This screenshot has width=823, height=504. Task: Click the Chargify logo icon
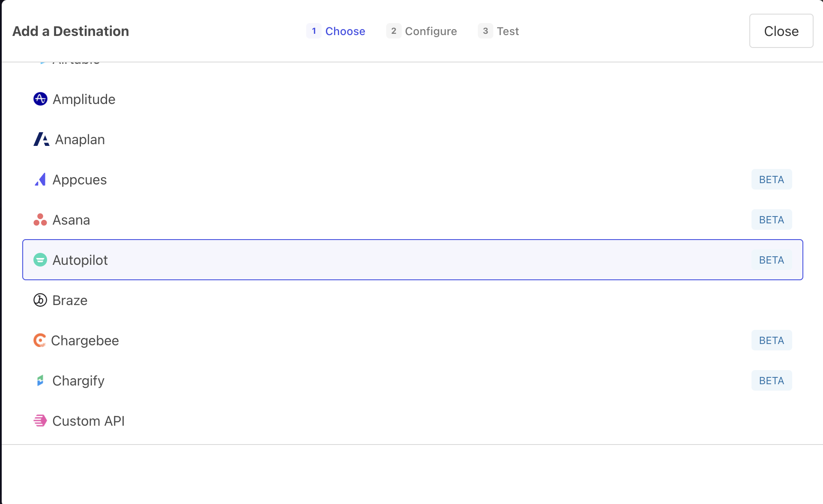pyautogui.click(x=40, y=380)
